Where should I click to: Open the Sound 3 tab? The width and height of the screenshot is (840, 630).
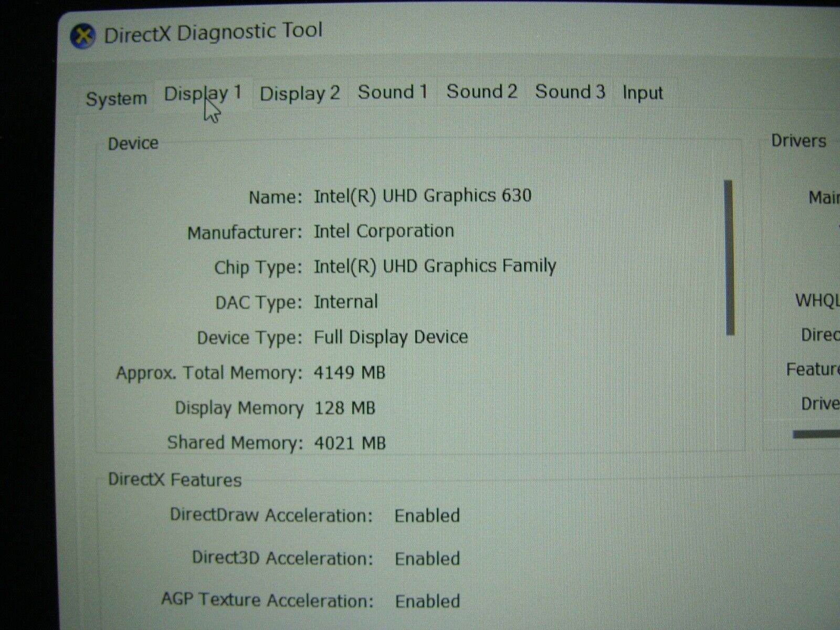pos(570,92)
